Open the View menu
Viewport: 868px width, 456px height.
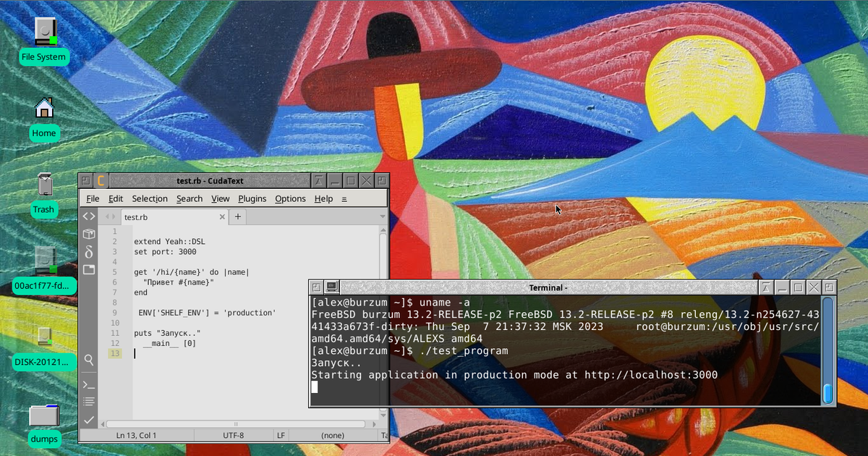pos(220,198)
